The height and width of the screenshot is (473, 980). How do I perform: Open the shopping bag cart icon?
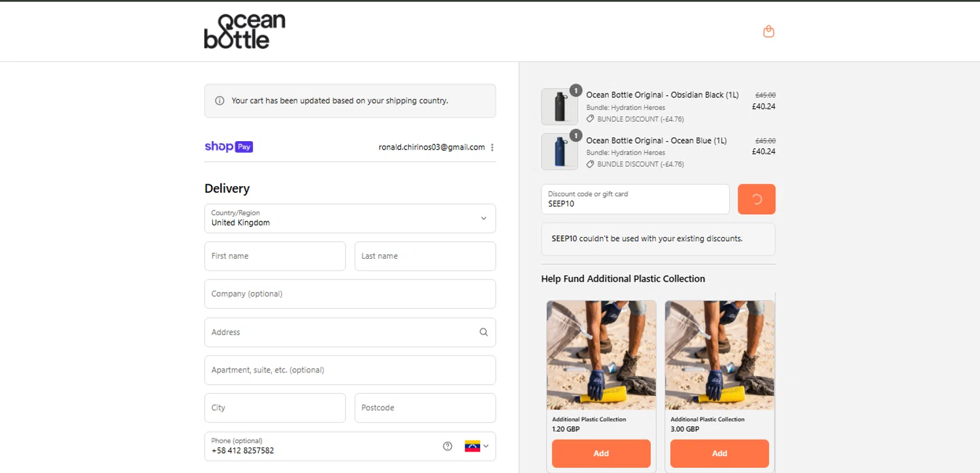(x=768, y=31)
